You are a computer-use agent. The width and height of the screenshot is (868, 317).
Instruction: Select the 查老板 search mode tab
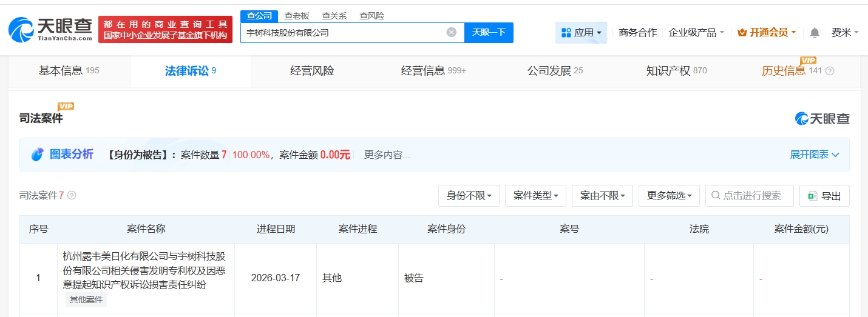pyautogui.click(x=297, y=16)
